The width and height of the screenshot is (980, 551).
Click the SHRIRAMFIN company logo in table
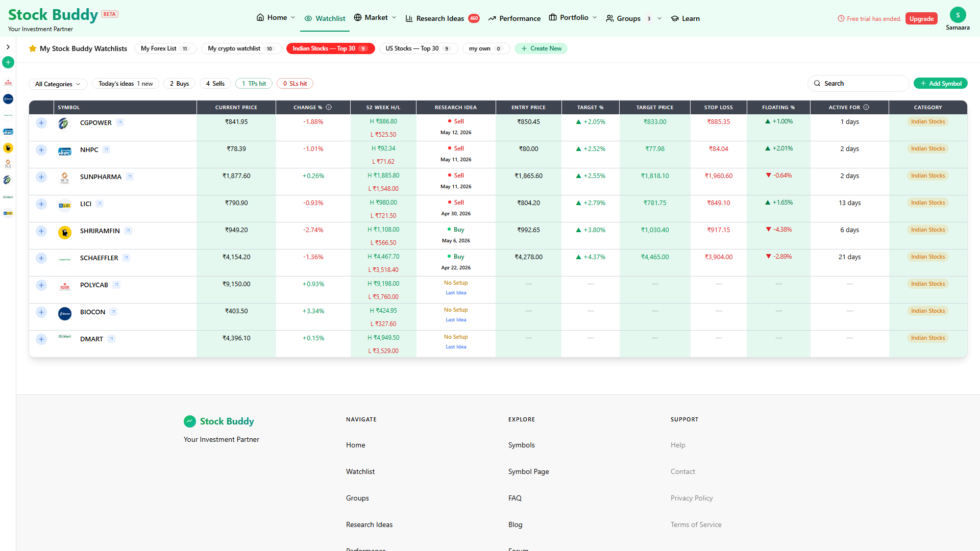[x=64, y=232]
